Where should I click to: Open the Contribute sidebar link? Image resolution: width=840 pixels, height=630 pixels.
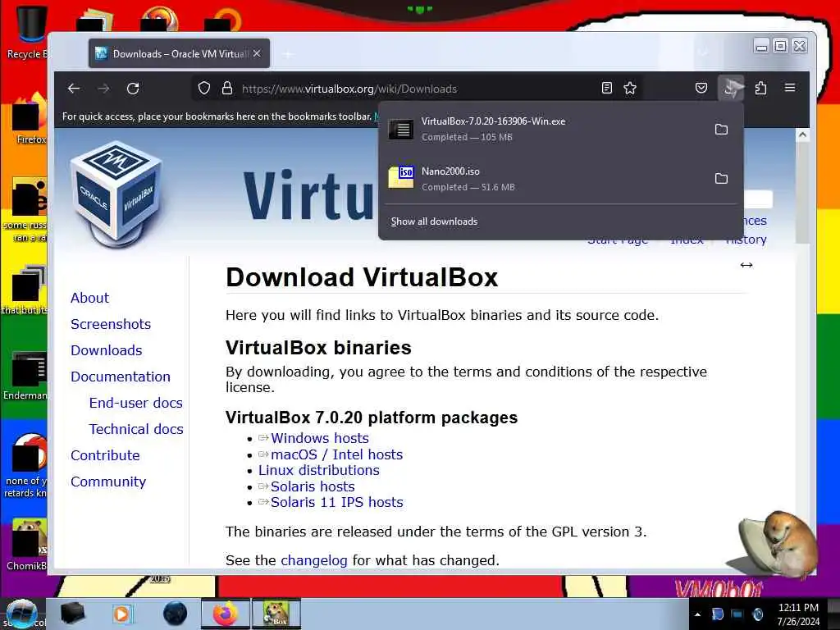[x=105, y=455]
